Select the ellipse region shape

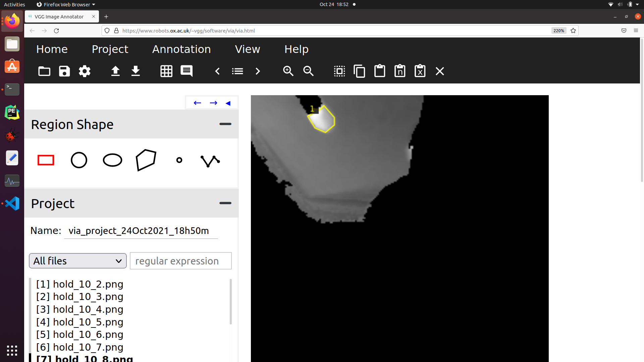coord(113,160)
